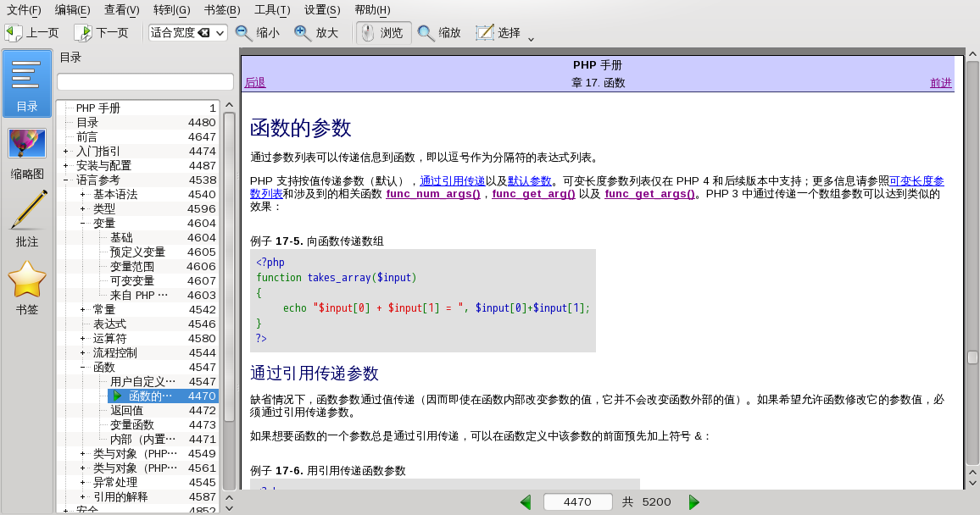Expand the 引用的解释 tree node
The image size is (980, 515).
(82, 496)
